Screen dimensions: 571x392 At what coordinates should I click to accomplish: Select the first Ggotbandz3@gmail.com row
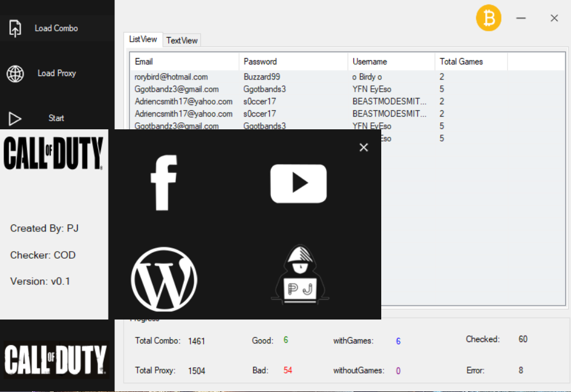(x=348, y=89)
